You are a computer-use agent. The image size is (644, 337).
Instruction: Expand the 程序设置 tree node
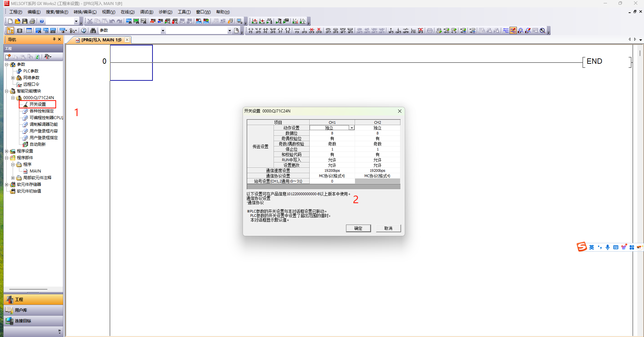[x=7, y=151]
